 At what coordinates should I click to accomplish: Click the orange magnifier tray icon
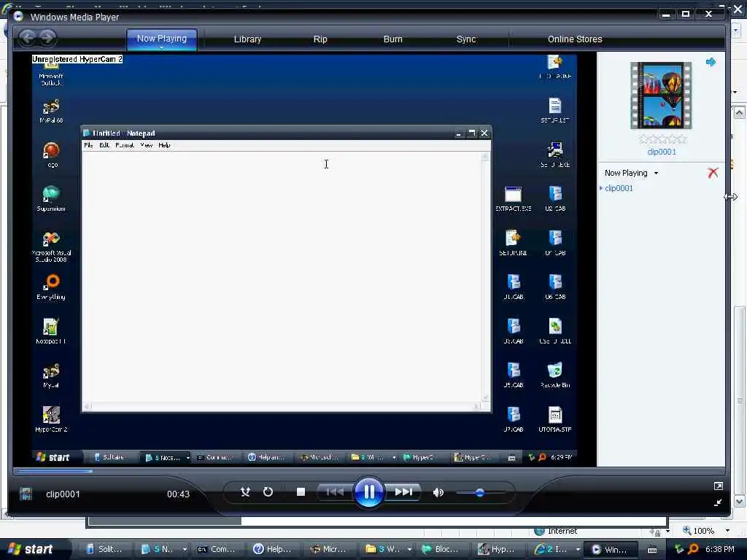[x=693, y=550]
